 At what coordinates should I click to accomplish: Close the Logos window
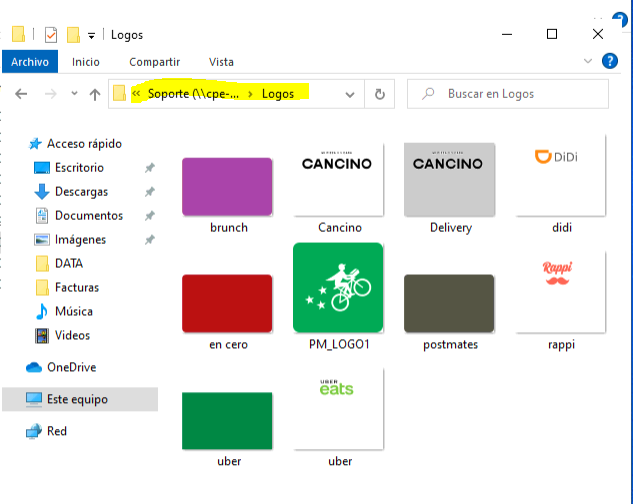click(598, 34)
